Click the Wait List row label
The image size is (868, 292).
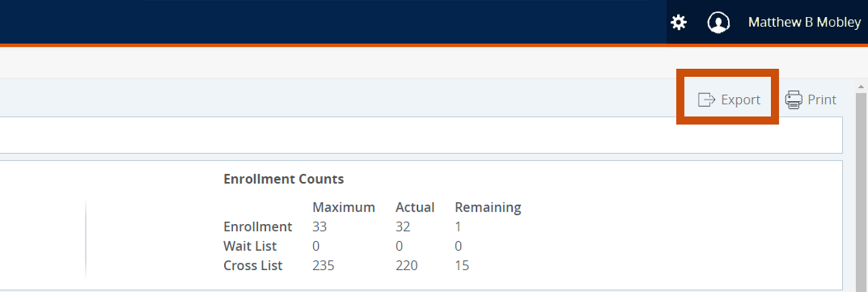point(250,246)
